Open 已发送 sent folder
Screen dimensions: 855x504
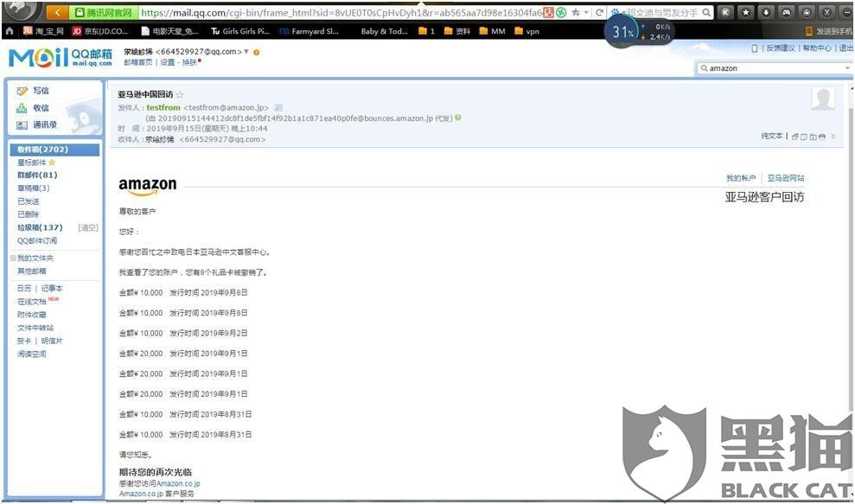(29, 201)
